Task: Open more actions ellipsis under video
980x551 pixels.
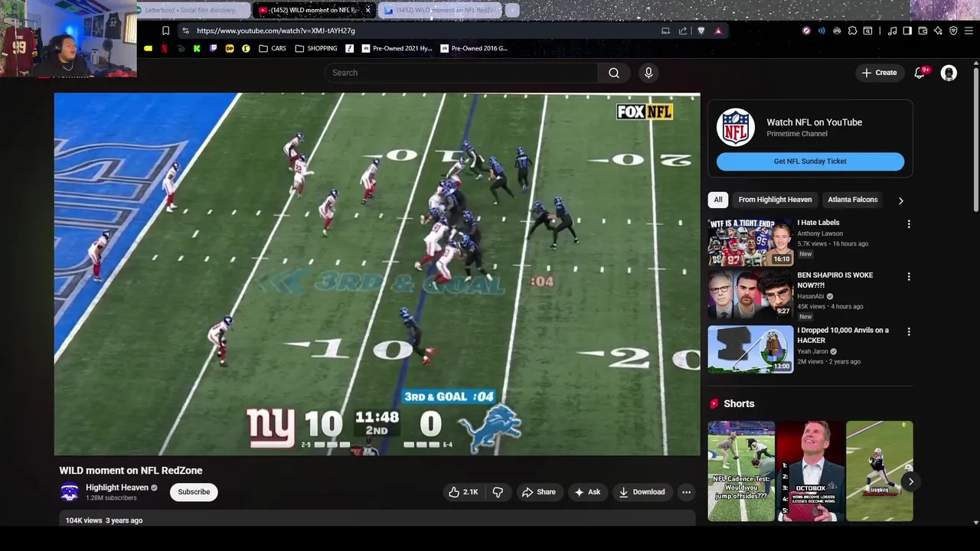Action: (686, 492)
